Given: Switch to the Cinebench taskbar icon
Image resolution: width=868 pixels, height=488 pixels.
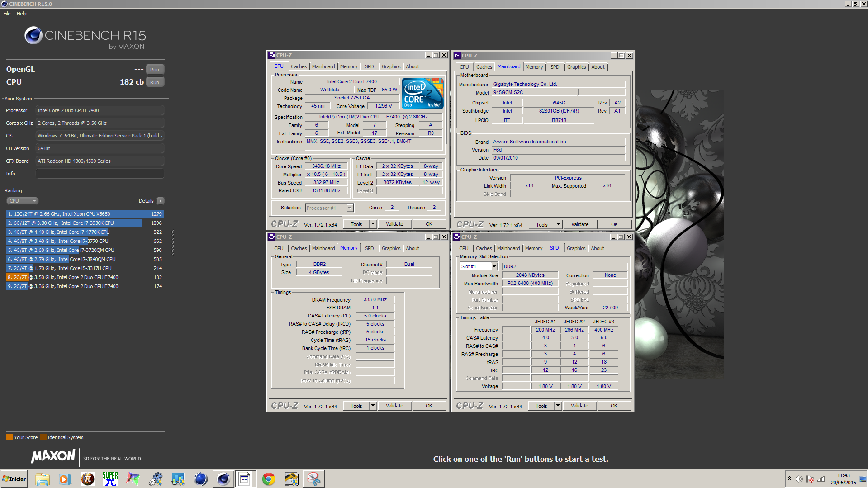Looking at the screenshot, I should (x=223, y=479).
